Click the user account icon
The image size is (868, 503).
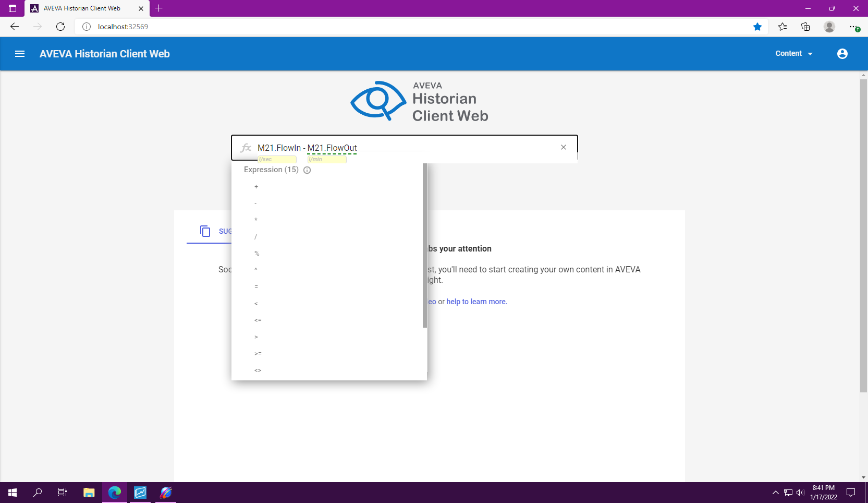[842, 54]
